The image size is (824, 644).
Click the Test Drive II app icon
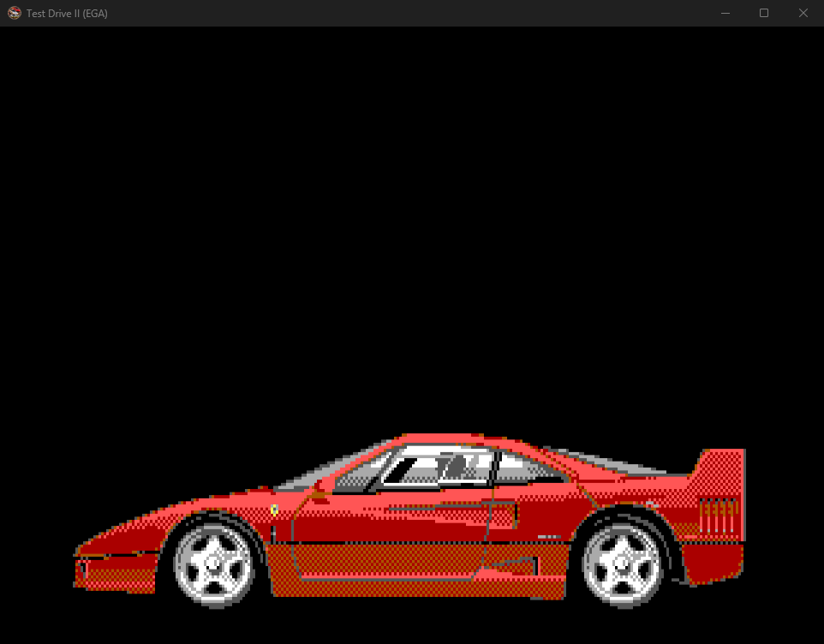click(x=15, y=13)
